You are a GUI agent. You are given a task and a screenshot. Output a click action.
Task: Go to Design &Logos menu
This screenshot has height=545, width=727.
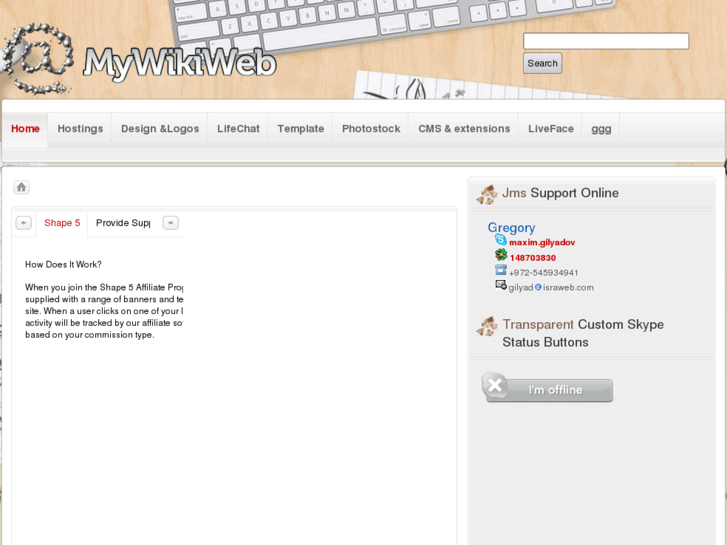pos(160,129)
